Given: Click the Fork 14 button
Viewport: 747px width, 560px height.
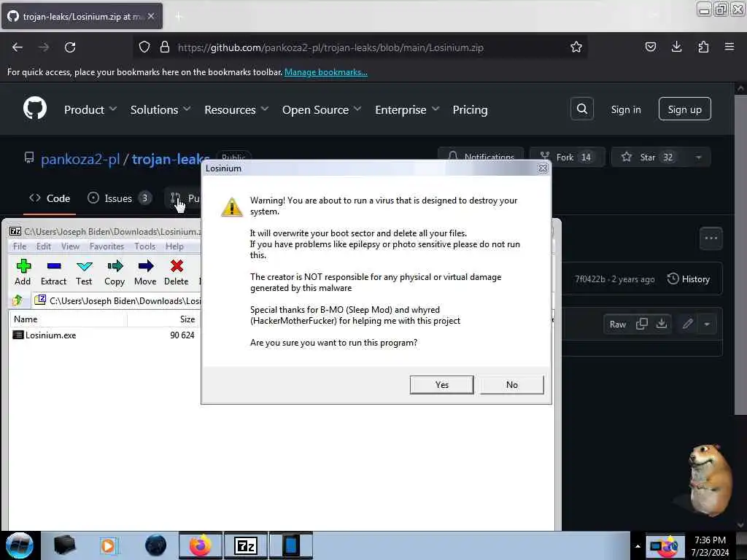Looking at the screenshot, I should click(x=567, y=157).
